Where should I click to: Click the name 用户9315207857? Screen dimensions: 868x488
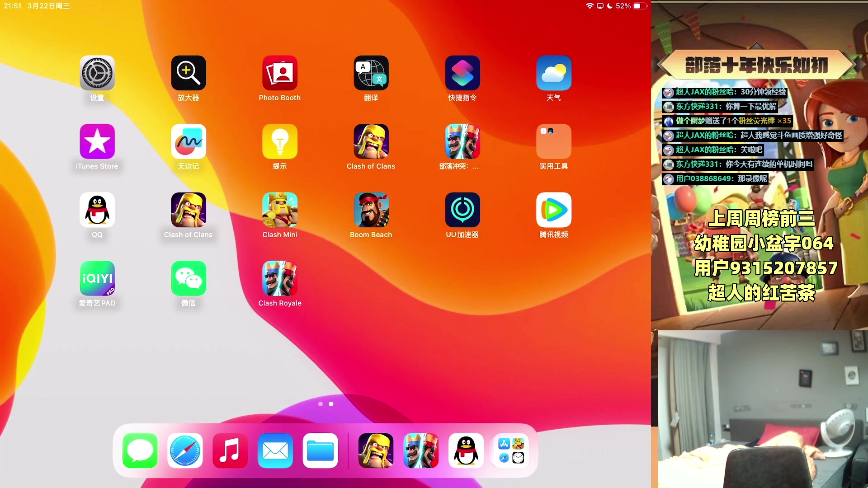(766, 268)
